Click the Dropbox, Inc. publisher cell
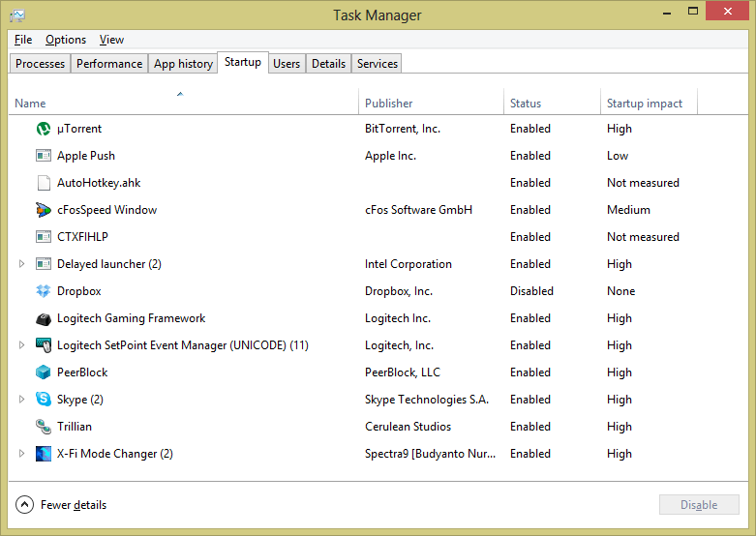 (x=399, y=291)
